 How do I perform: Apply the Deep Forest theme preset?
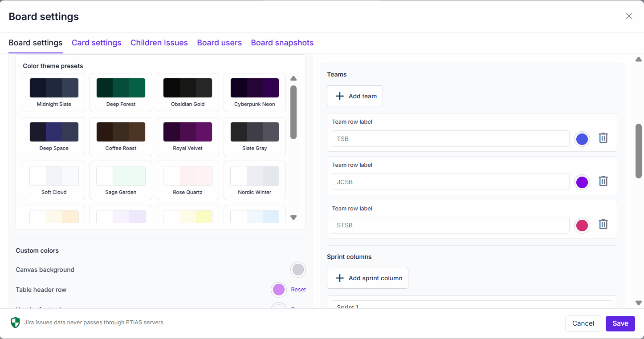121,93
